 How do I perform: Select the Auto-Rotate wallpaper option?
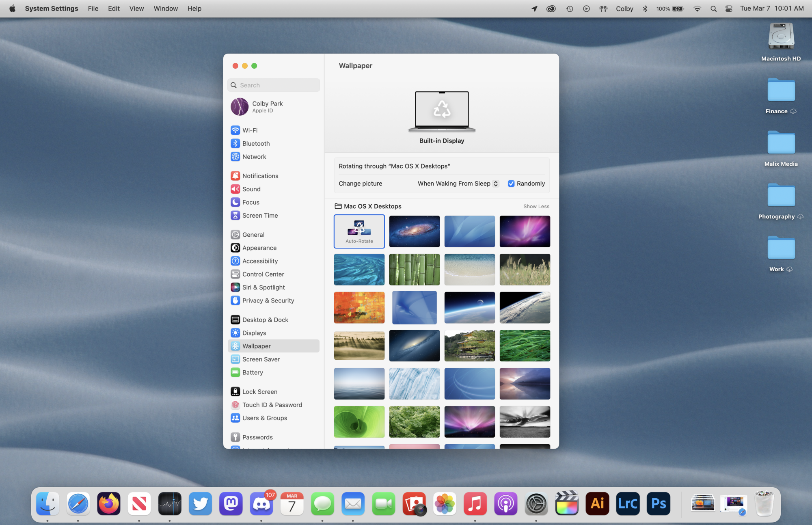click(359, 231)
